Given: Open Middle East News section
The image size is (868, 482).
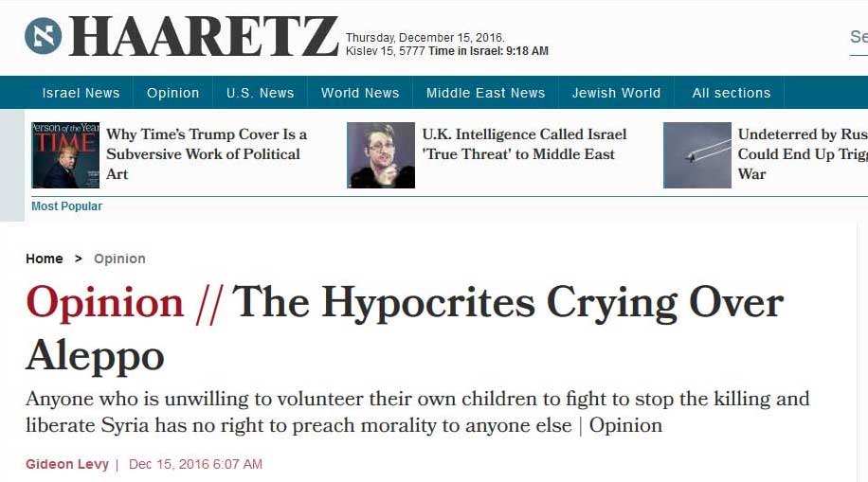Looking at the screenshot, I should 485,93.
